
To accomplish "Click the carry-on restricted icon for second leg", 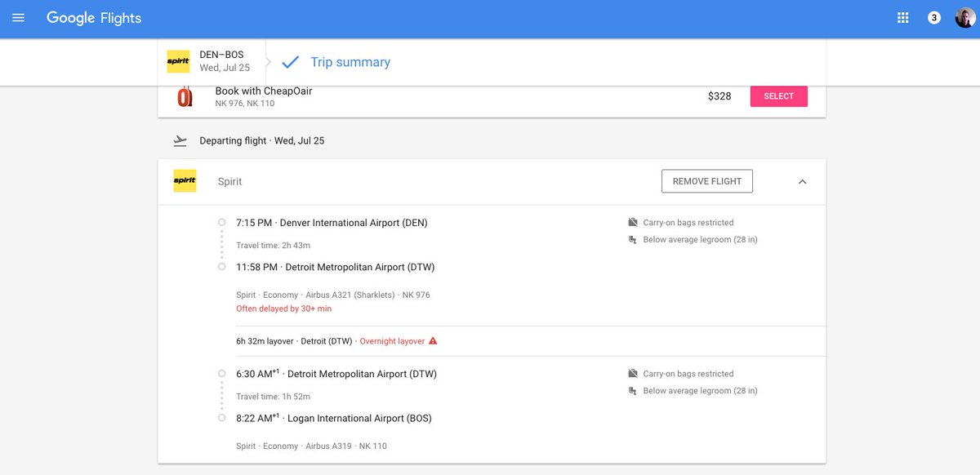I will click(632, 374).
